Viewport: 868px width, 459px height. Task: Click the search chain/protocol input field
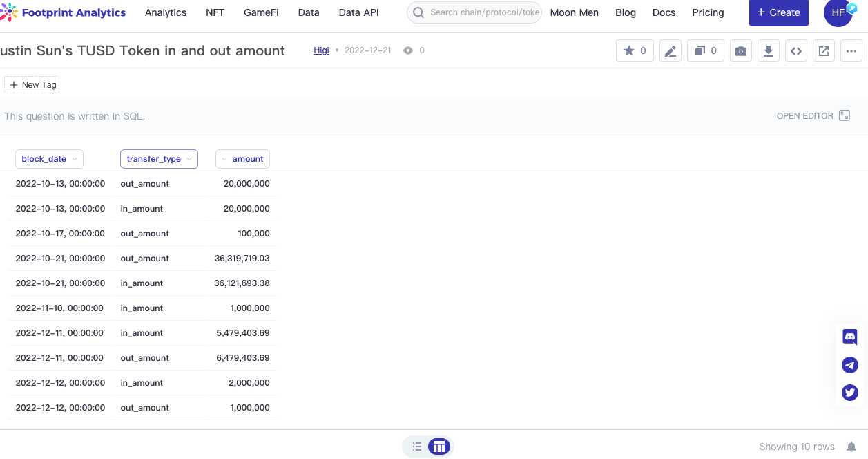483,12
